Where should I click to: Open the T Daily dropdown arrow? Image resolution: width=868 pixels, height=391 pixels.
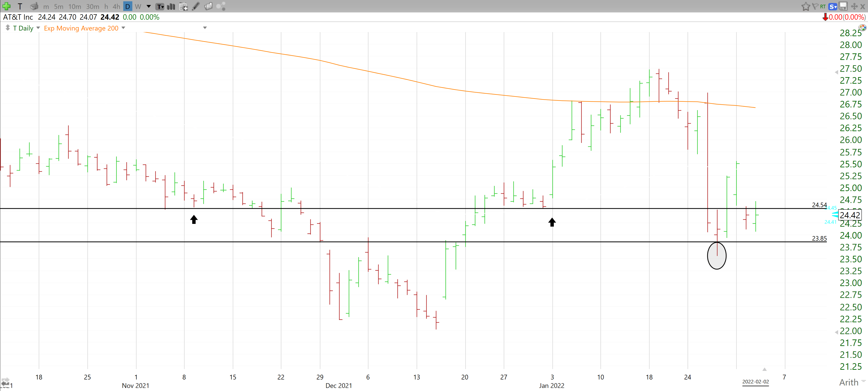tap(38, 28)
